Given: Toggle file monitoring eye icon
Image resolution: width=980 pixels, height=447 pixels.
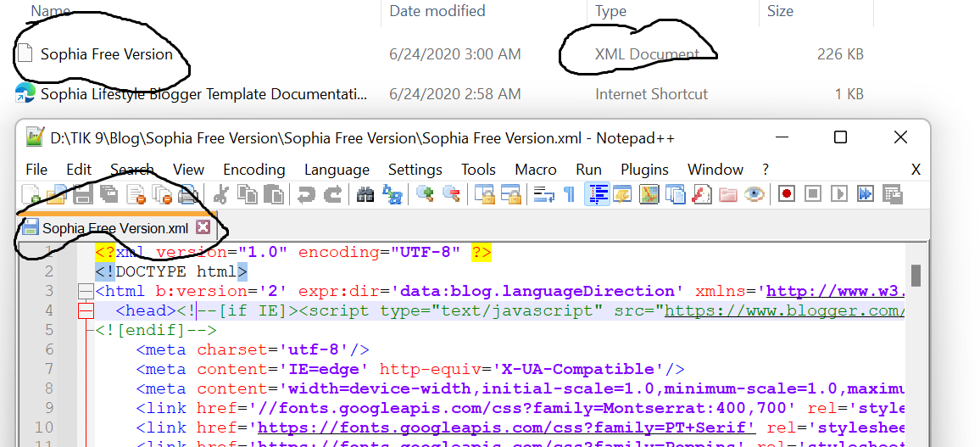Looking at the screenshot, I should click(x=754, y=193).
